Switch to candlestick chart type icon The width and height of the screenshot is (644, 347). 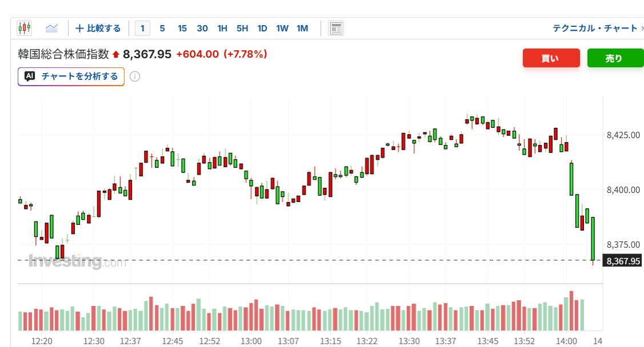coord(24,28)
